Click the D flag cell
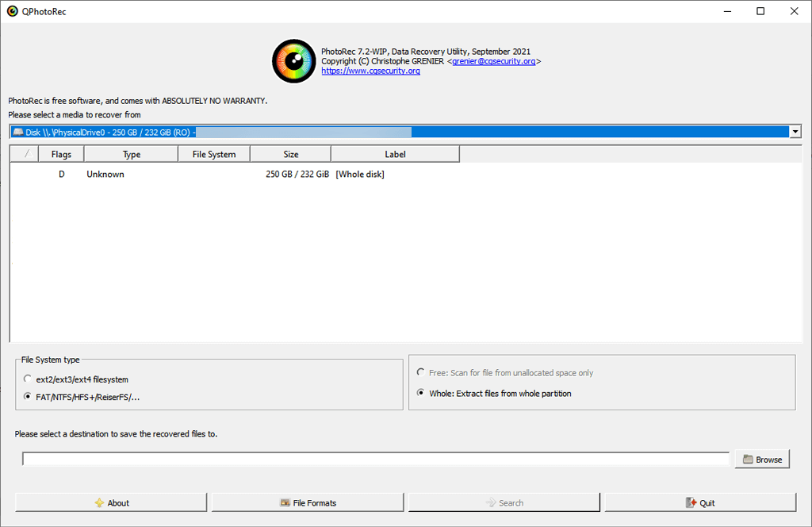This screenshot has width=812, height=527. [62, 174]
